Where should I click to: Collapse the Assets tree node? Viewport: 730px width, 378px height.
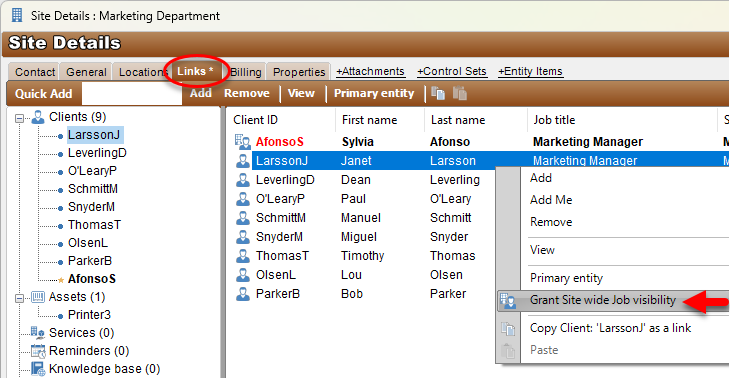point(20,297)
